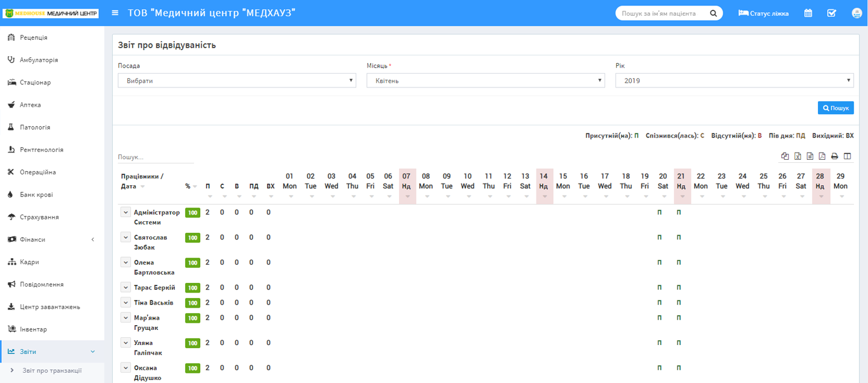Open the Рецепція menu
This screenshot has width=868, height=383.
(x=52, y=37)
